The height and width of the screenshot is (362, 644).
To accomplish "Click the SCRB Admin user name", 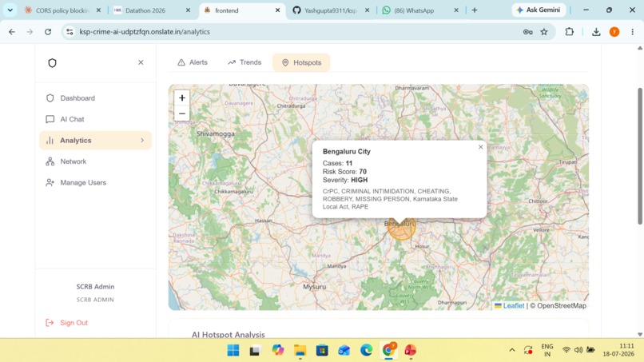I will click(x=95, y=286).
